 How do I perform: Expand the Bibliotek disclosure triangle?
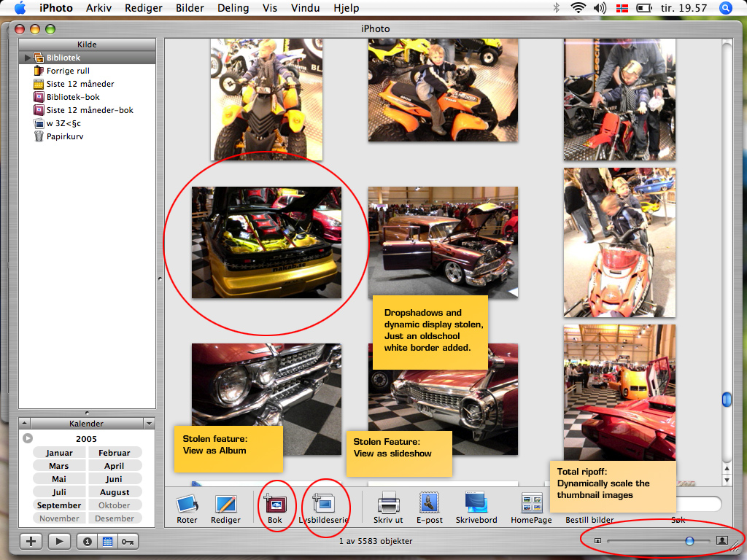pos(28,58)
